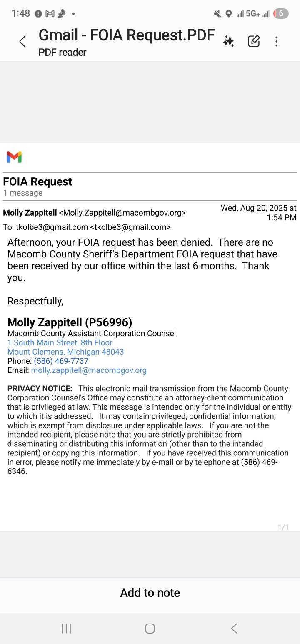The height and width of the screenshot is (644, 300).
Task: Tap the Add to note button
Action: tap(150, 593)
